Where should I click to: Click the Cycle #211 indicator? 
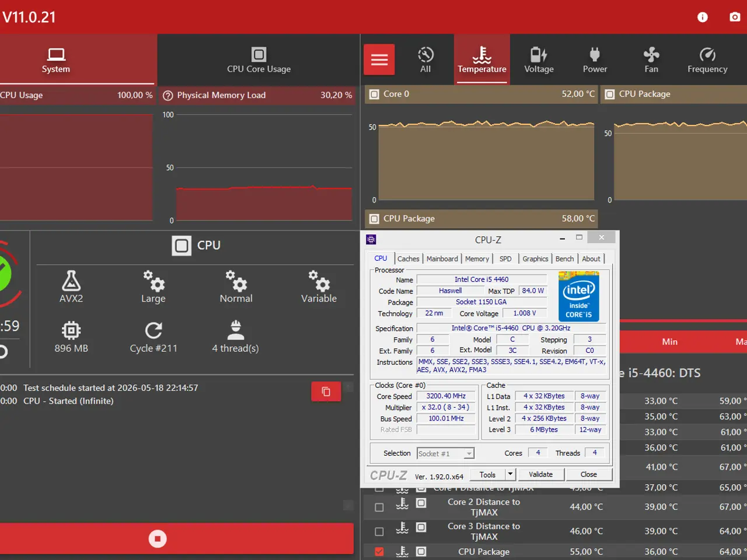(x=153, y=337)
